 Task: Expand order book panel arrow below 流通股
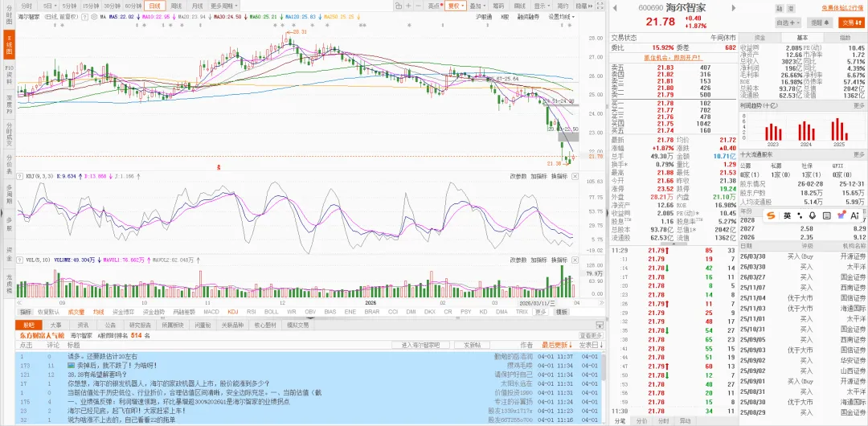pos(674,244)
